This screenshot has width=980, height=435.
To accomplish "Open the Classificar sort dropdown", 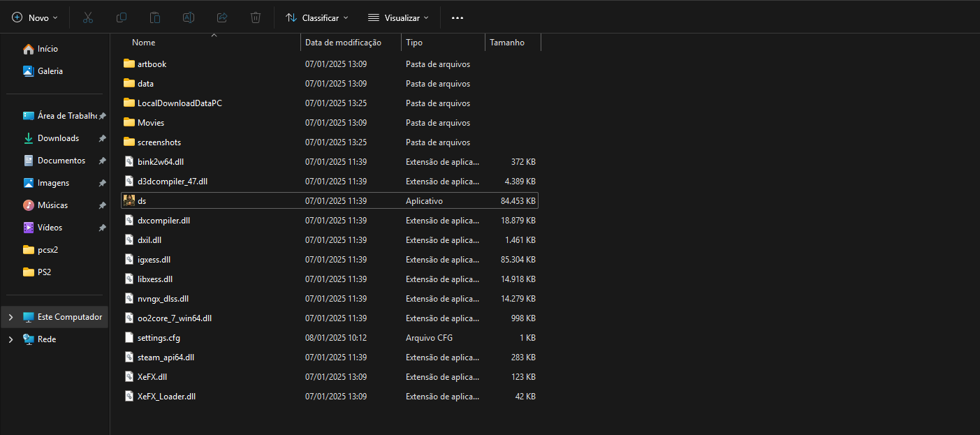I will (316, 17).
